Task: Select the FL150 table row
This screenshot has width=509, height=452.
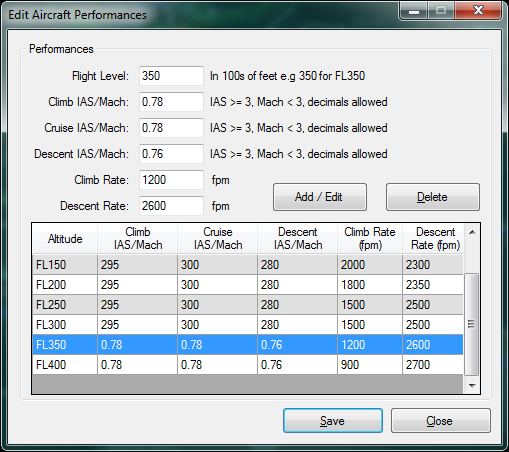Action: click(x=248, y=265)
